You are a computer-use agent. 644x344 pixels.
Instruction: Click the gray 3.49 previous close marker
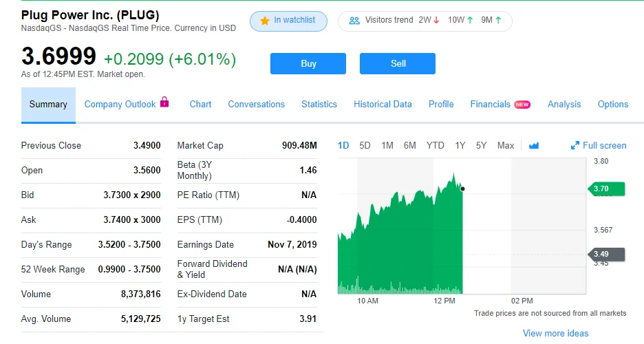pyautogui.click(x=606, y=254)
